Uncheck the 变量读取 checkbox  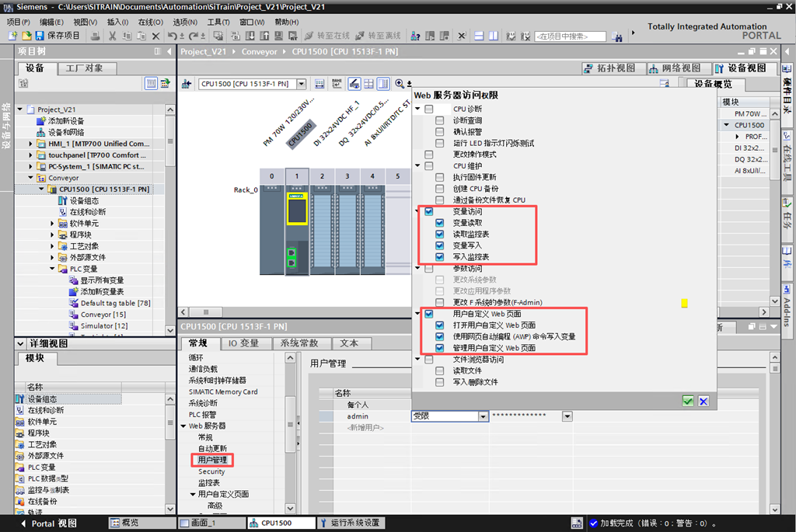(x=440, y=223)
